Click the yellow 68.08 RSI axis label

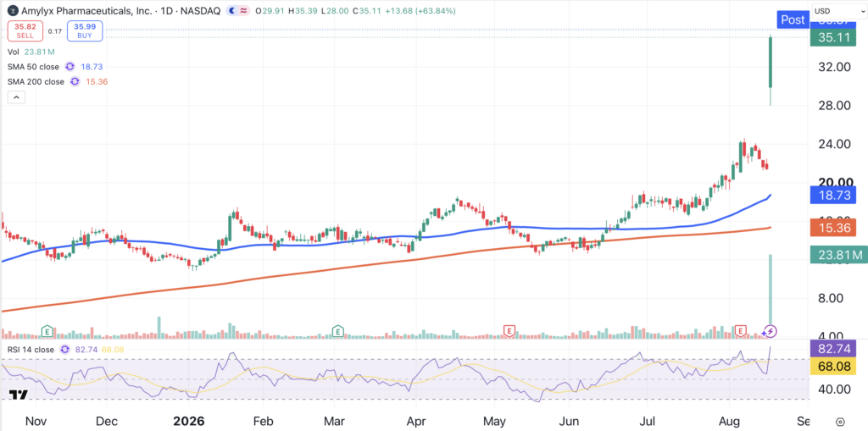[832, 366]
